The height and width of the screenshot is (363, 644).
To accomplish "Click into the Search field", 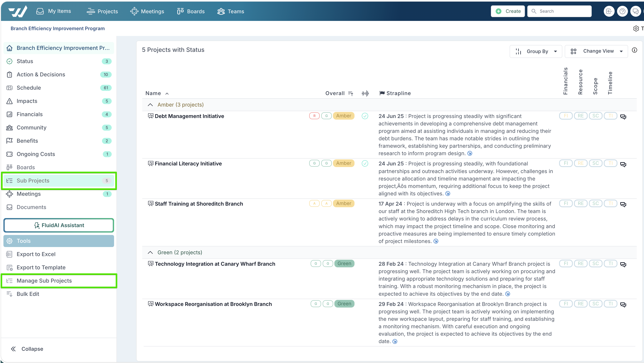I will pyautogui.click(x=559, y=11).
